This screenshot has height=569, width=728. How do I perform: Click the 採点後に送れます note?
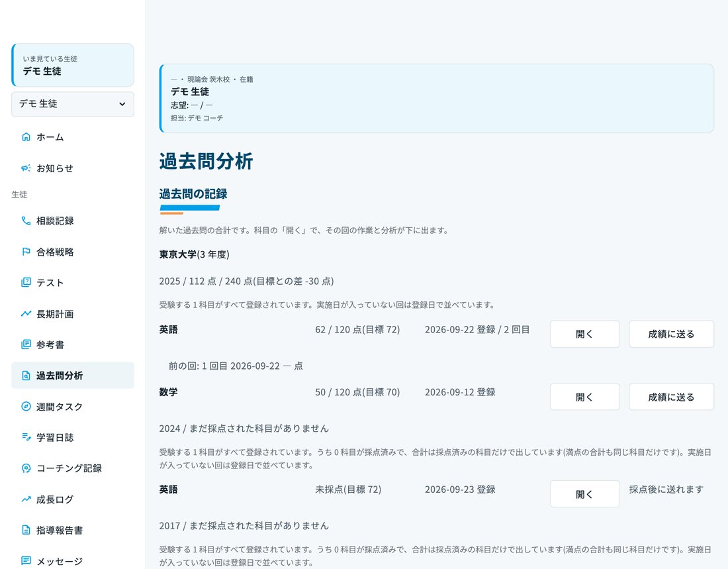point(666,489)
